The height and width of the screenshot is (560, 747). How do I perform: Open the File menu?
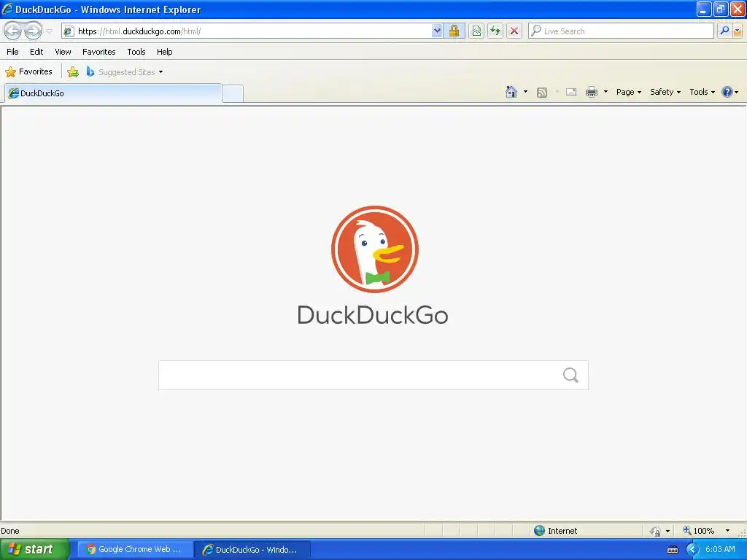[x=13, y=52]
